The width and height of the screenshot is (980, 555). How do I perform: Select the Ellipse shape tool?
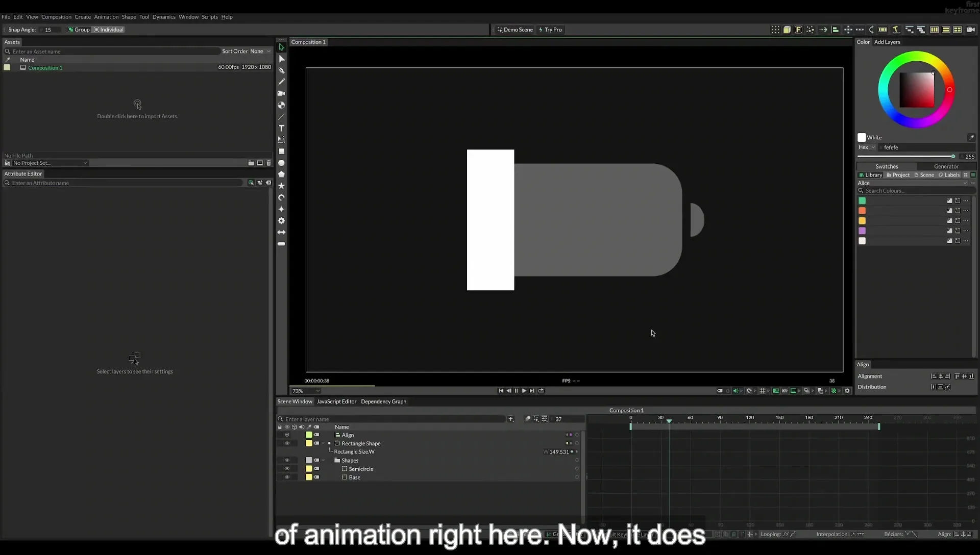pos(281,163)
